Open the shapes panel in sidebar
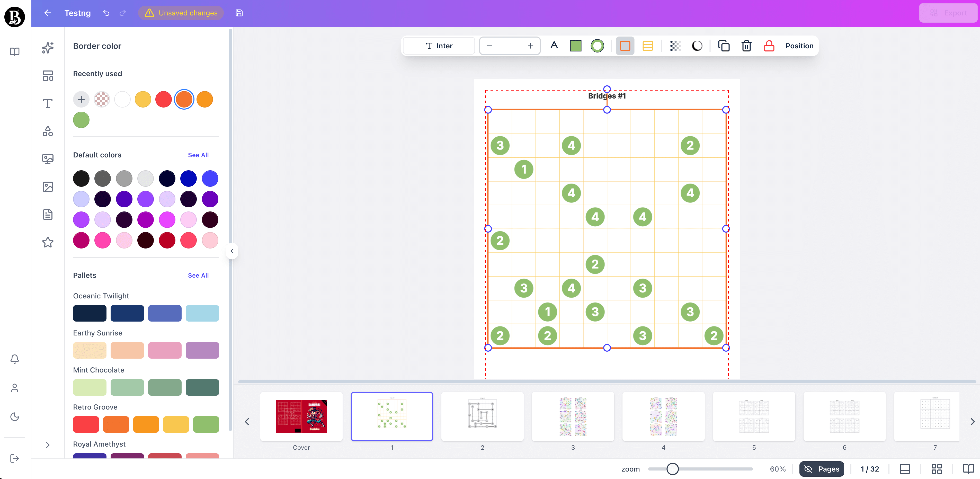The width and height of the screenshot is (980, 479). click(x=48, y=131)
